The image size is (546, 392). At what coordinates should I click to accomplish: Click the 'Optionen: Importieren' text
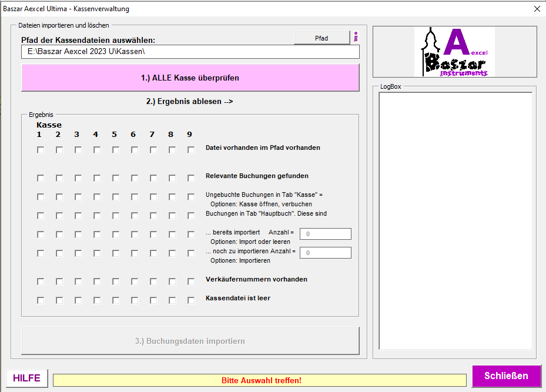[x=240, y=260]
